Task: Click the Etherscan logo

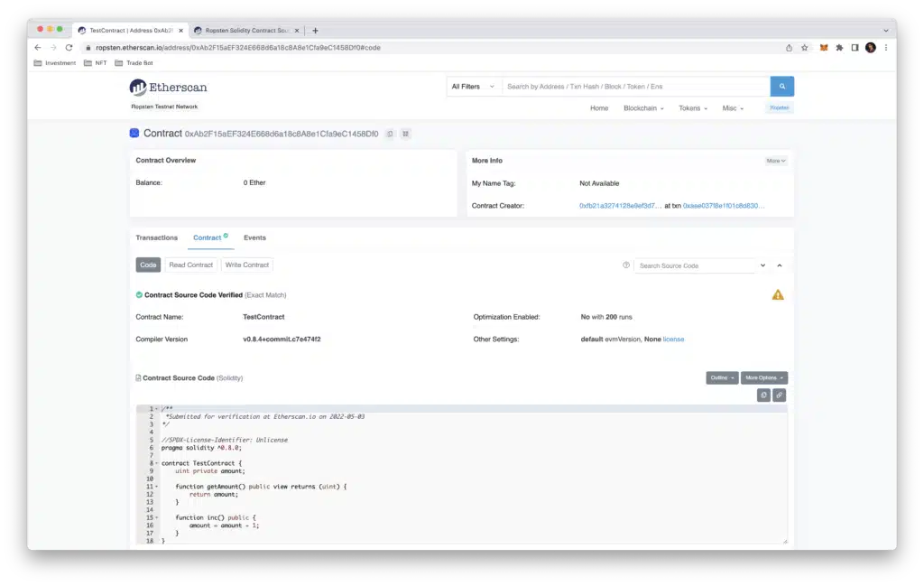Action: (168, 88)
